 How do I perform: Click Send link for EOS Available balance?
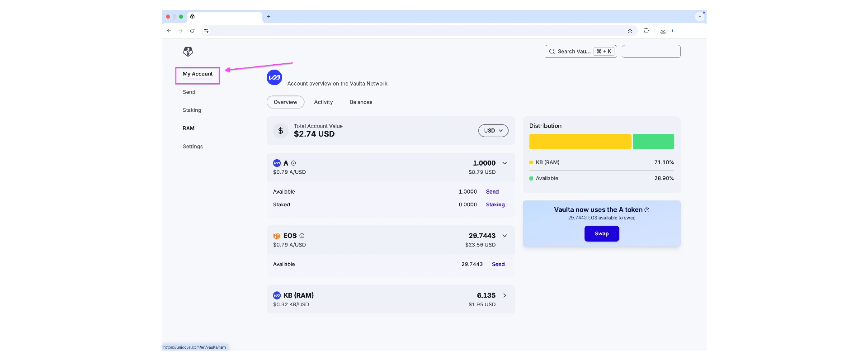coord(498,264)
